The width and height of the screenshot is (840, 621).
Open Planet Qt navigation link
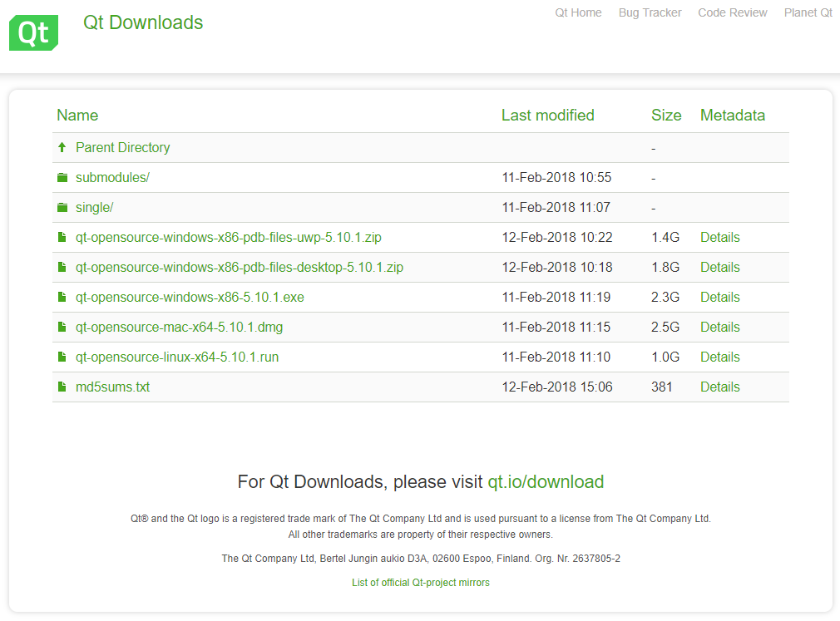pos(808,12)
